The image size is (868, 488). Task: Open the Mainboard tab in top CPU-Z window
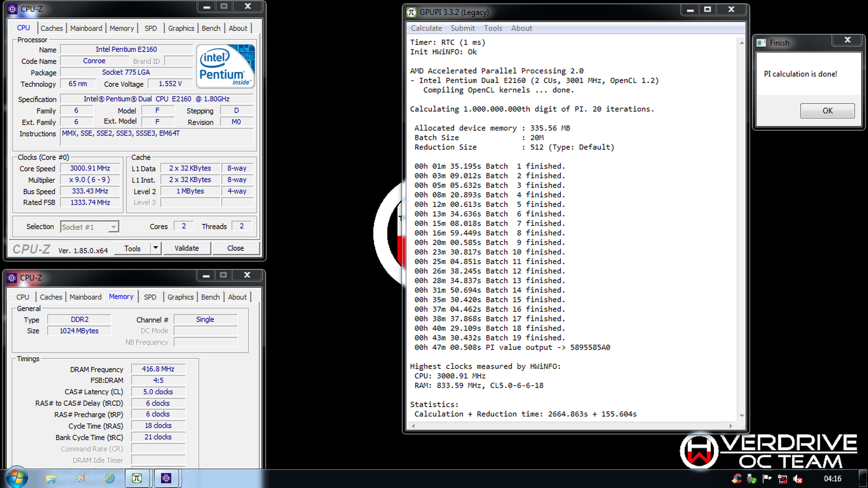tap(86, 28)
